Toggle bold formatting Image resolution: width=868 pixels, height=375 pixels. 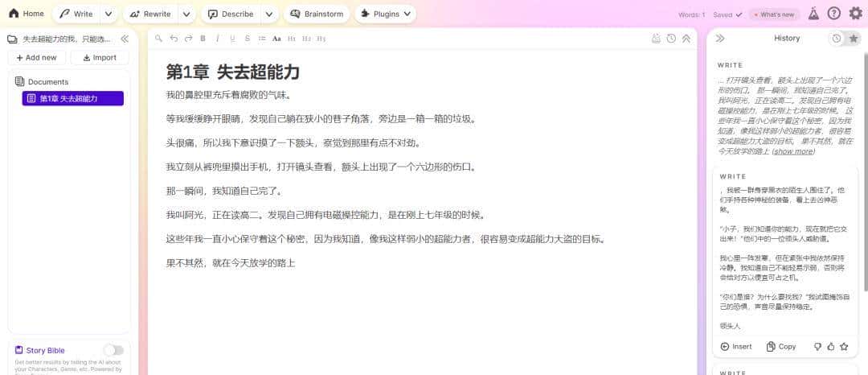[203, 38]
